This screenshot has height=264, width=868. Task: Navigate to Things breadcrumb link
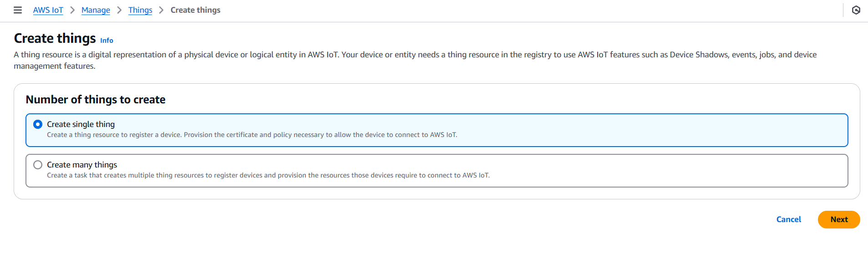[x=140, y=10]
